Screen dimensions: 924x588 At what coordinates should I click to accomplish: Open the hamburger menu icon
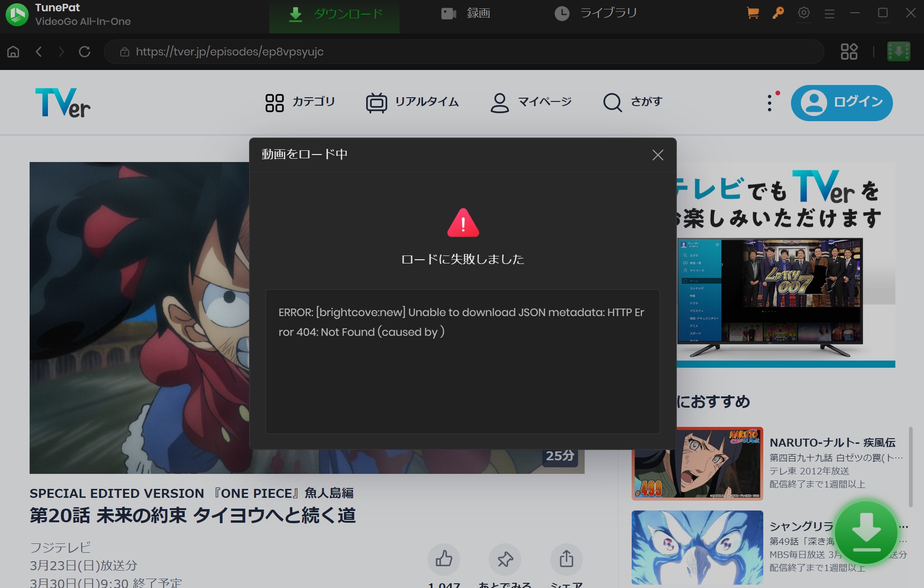[830, 14]
